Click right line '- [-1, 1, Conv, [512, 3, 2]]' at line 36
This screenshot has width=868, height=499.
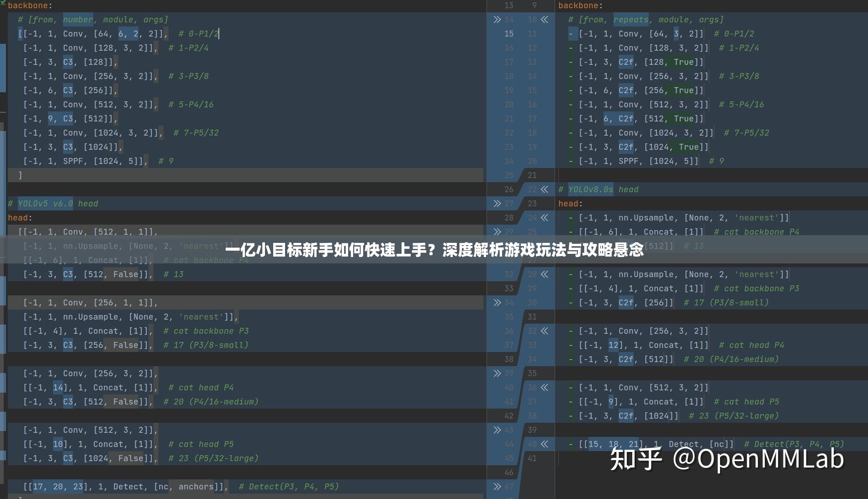pos(639,388)
